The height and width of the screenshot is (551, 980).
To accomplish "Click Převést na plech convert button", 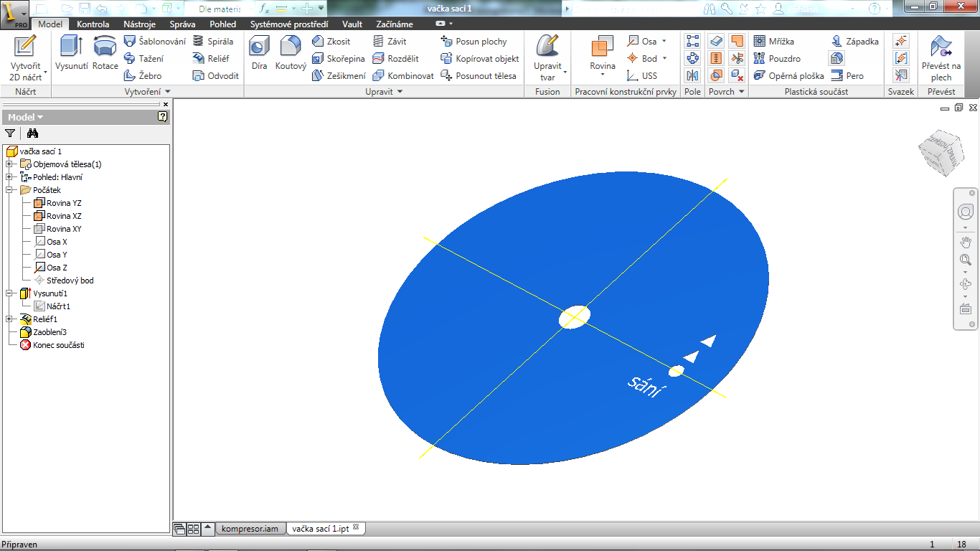I will click(x=941, y=57).
